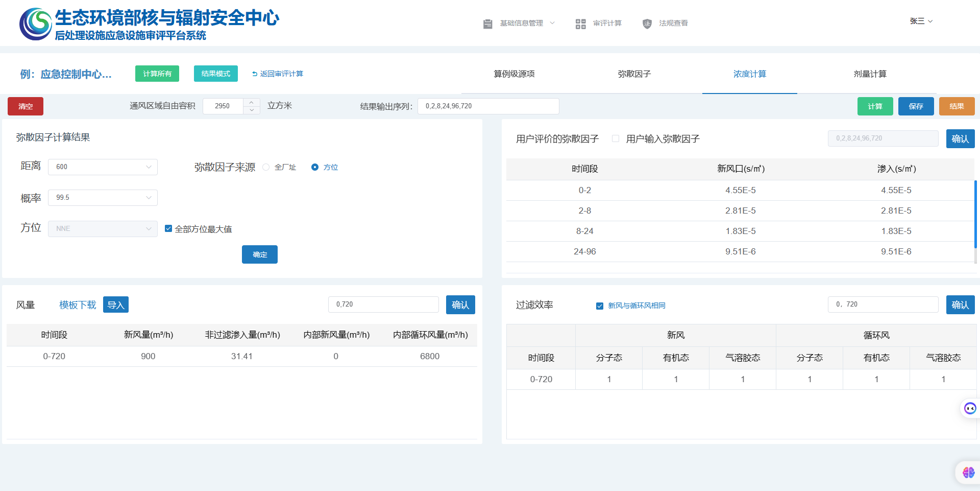Switch to the 浓度计算 tab
980x491 pixels.
750,74
